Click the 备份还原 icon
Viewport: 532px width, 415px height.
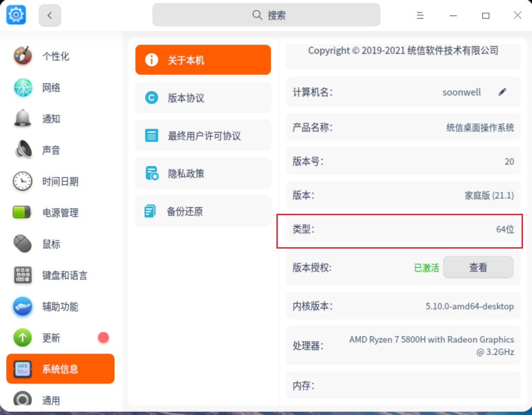click(150, 211)
